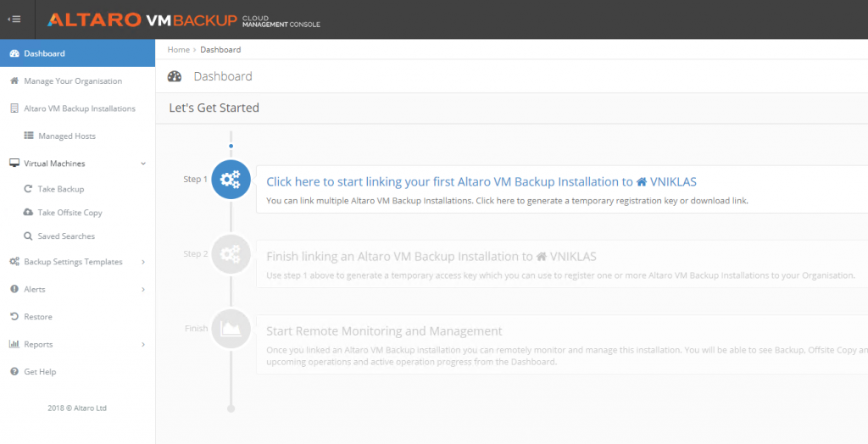This screenshot has height=444, width=868.
Task: Click the cloud upload icon for Take Offsite Copy
Action: pyautogui.click(x=28, y=213)
